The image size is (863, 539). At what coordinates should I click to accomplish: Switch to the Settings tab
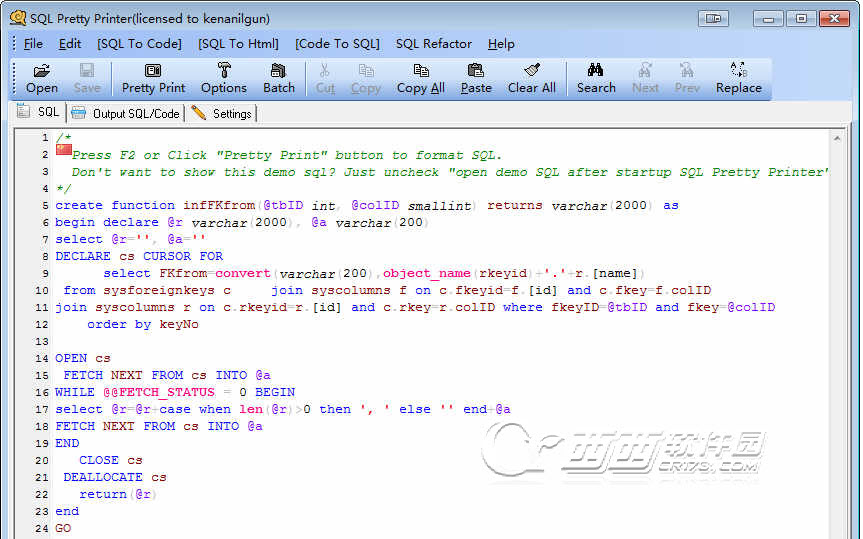[221, 113]
